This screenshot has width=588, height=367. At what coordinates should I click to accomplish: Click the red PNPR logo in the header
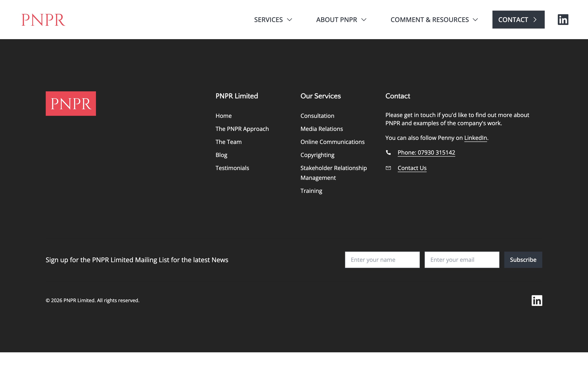point(43,19)
